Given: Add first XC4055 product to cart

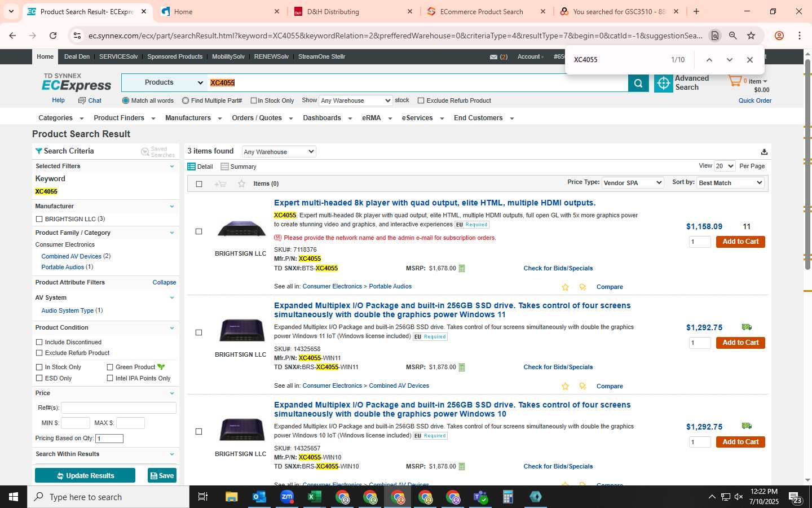Looking at the screenshot, I should tap(740, 242).
